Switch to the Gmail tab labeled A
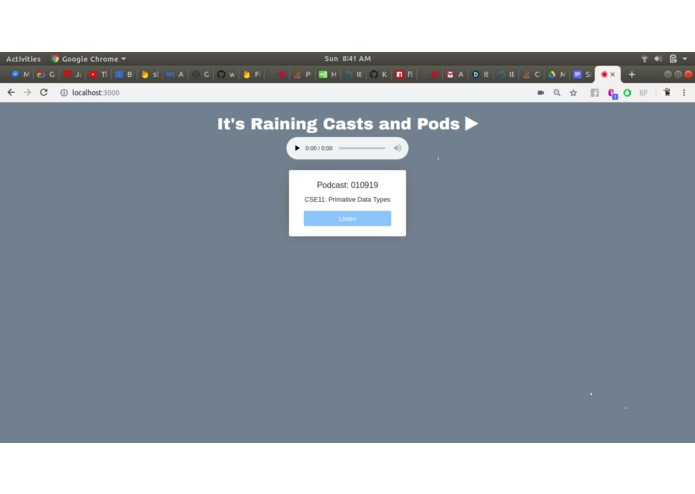The image size is (695, 494). [455, 74]
